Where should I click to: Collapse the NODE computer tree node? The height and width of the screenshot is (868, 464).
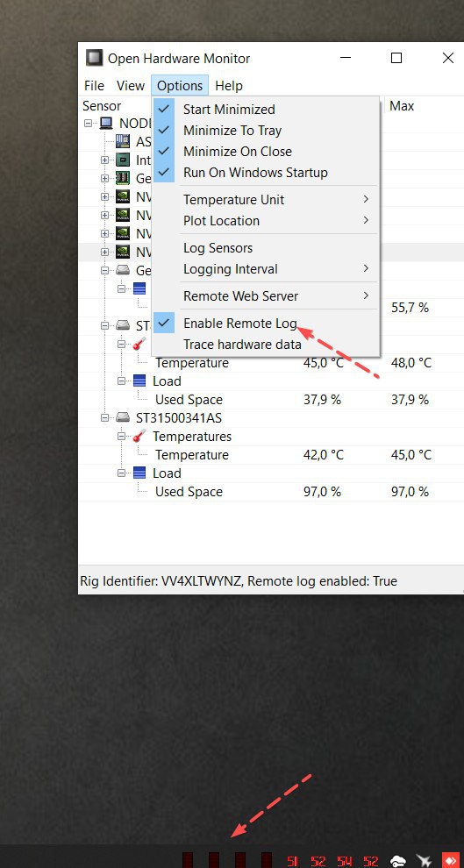click(x=88, y=123)
